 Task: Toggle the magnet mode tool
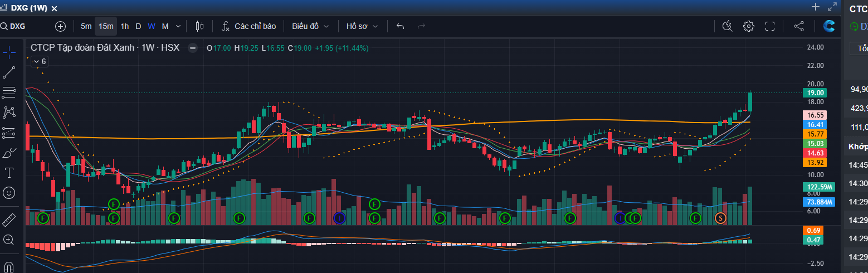point(9,266)
